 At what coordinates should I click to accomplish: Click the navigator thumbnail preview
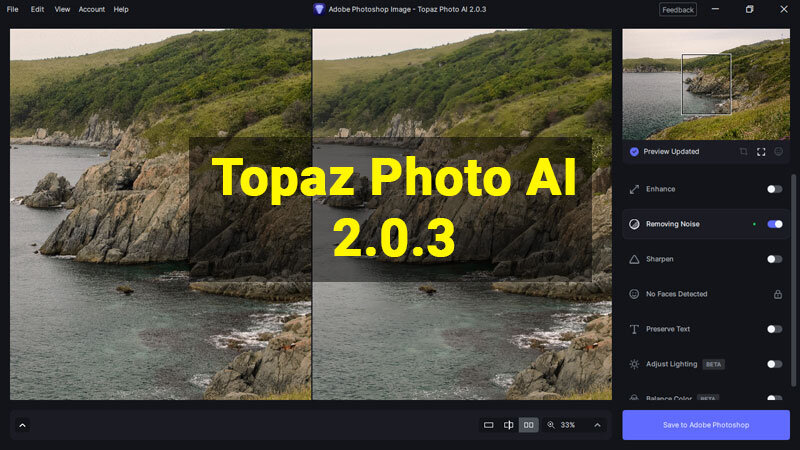[x=706, y=84]
